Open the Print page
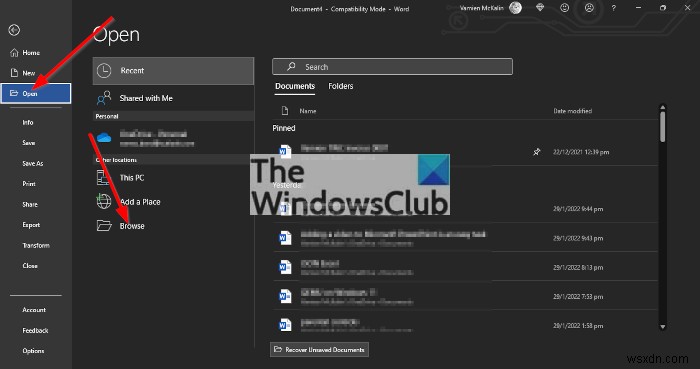 click(29, 184)
